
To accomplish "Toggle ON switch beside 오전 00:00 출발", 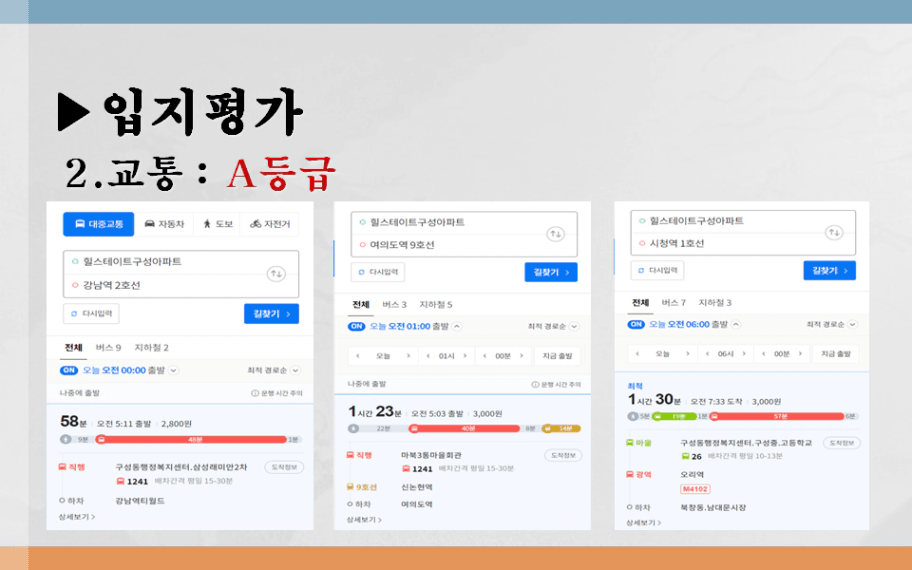I will (x=69, y=370).
